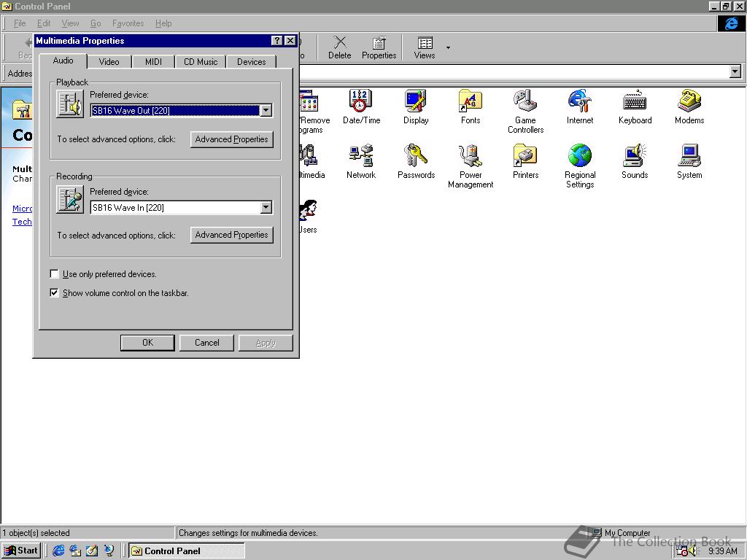The height and width of the screenshot is (560, 747).
Task: Click the Show Desktop quick launch icon
Action: (92, 551)
